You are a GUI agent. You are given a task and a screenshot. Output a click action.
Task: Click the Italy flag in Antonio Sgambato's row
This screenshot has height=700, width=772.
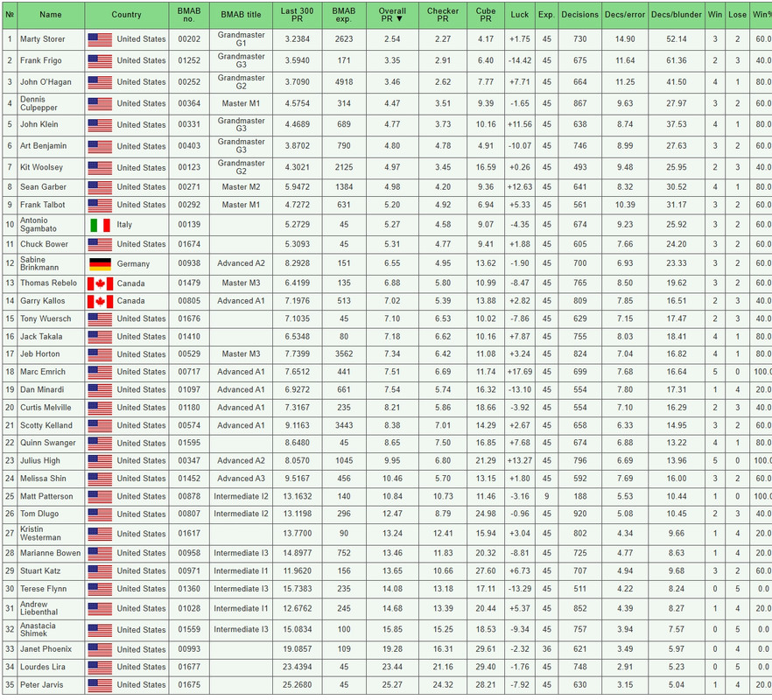[100, 225]
